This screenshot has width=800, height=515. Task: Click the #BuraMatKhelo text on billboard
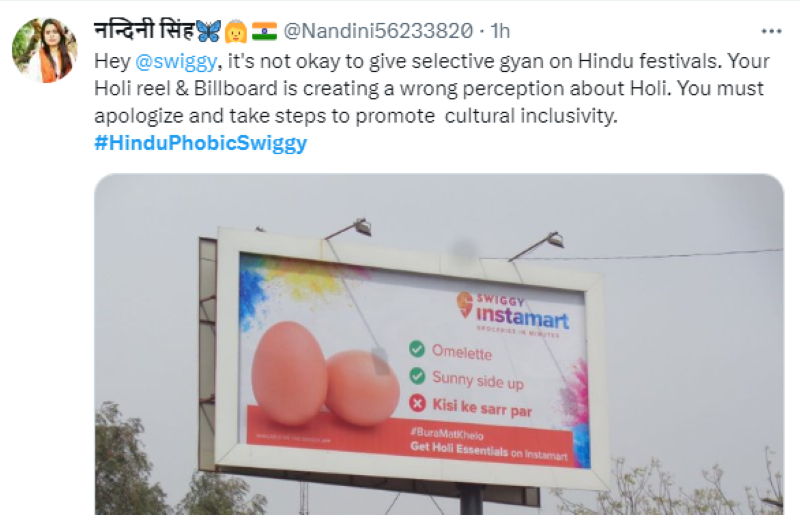(x=447, y=434)
